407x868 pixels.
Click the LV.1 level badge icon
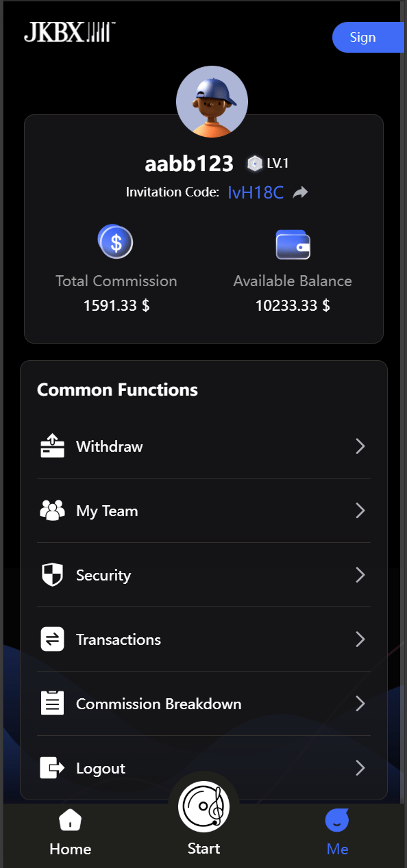click(x=255, y=164)
